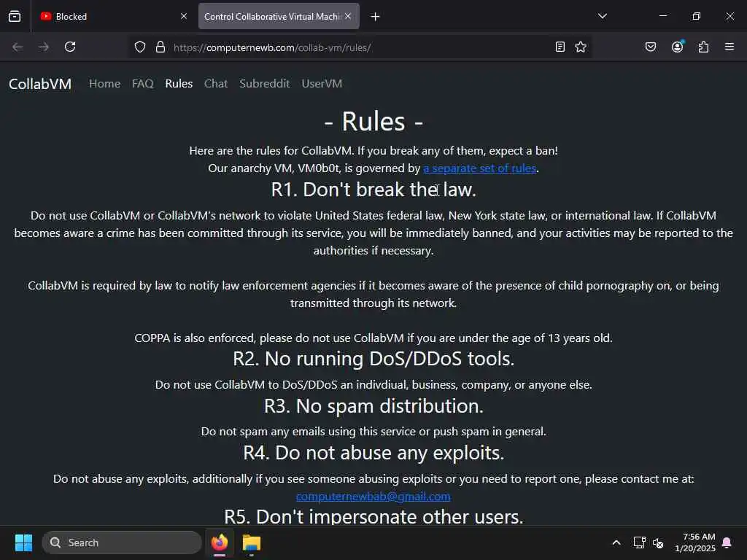Restore down the Firefox window

(696, 16)
